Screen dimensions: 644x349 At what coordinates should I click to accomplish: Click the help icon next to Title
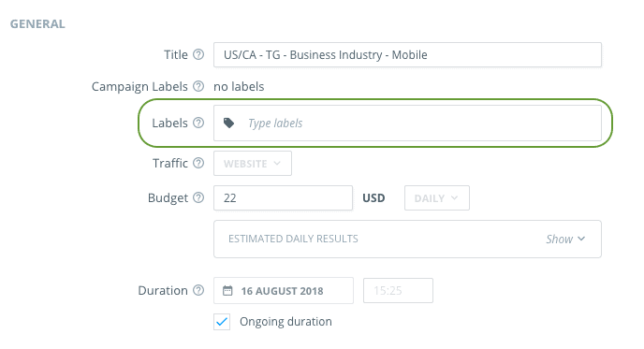[198, 54]
